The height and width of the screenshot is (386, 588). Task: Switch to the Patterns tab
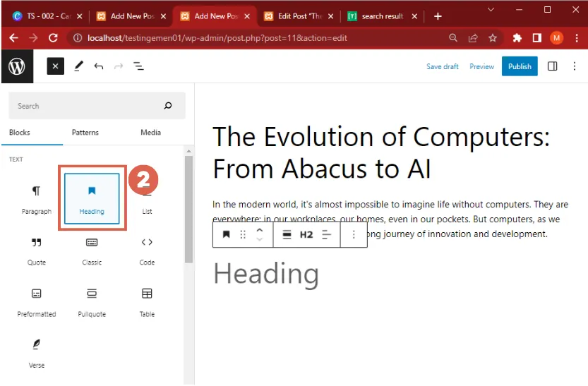85,132
